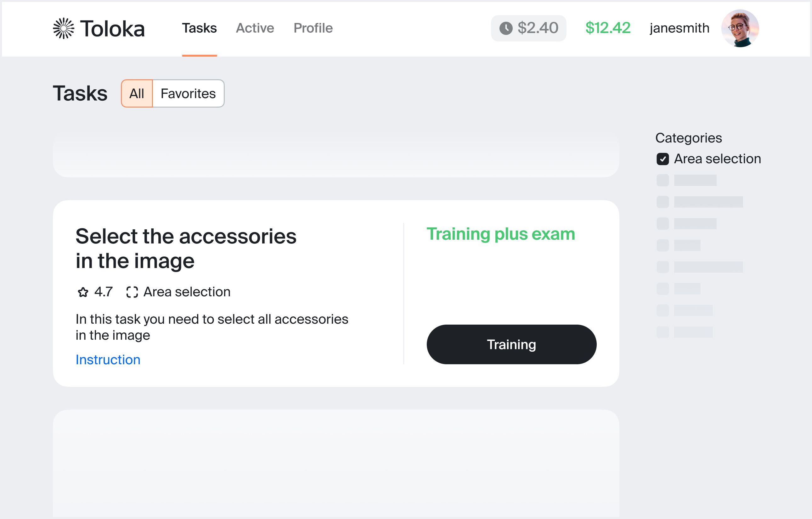This screenshot has height=519, width=812.
Task: Open the Instruction link
Action: coord(108,360)
